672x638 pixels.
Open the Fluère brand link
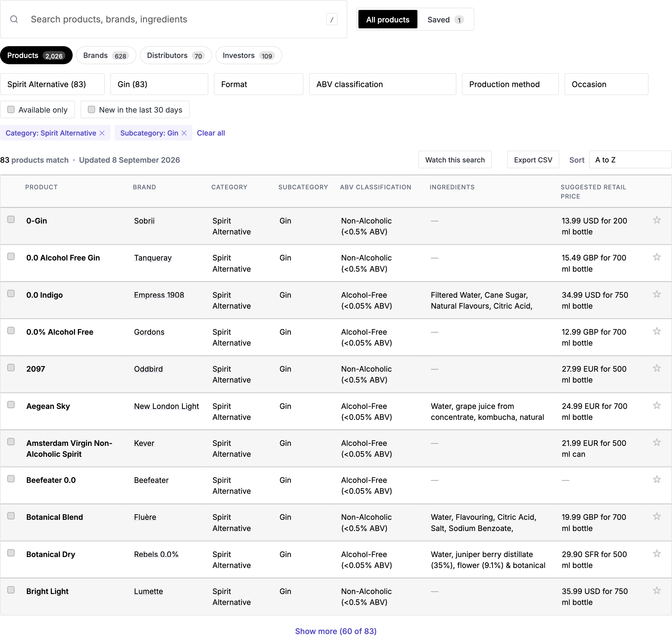click(145, 517)
